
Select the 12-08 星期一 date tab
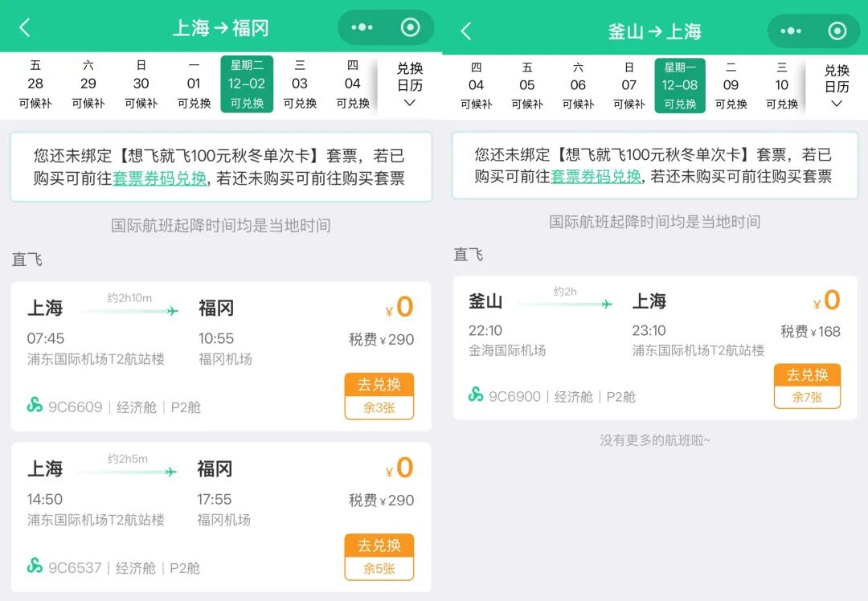679,84
